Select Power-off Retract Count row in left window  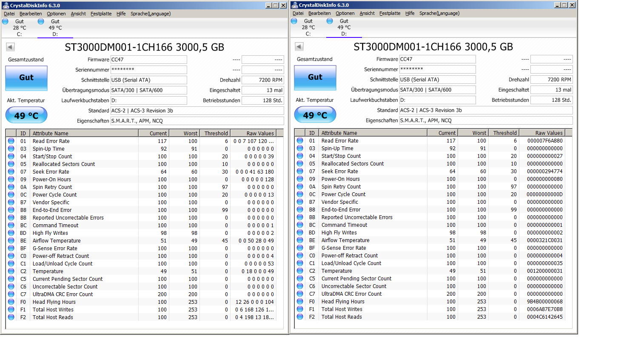[x=141, y=256]
